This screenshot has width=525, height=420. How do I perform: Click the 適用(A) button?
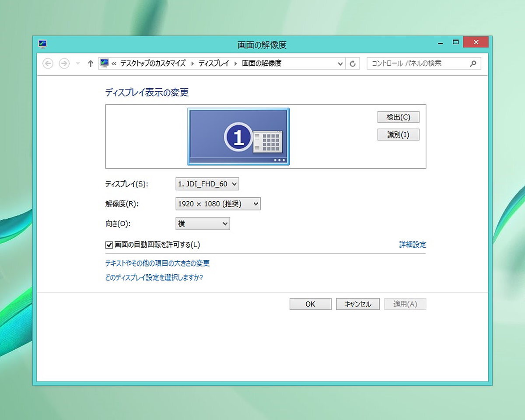tap(405, 304)
